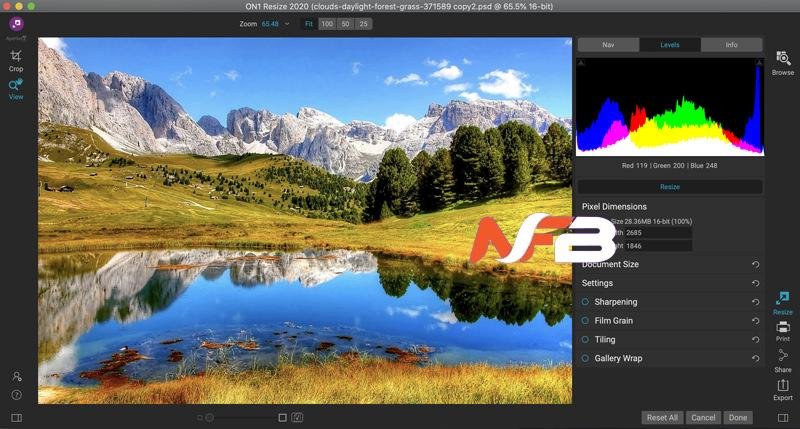
Task: Expand the Settings section
Action: pyautogui.click(x=598, y=283)
